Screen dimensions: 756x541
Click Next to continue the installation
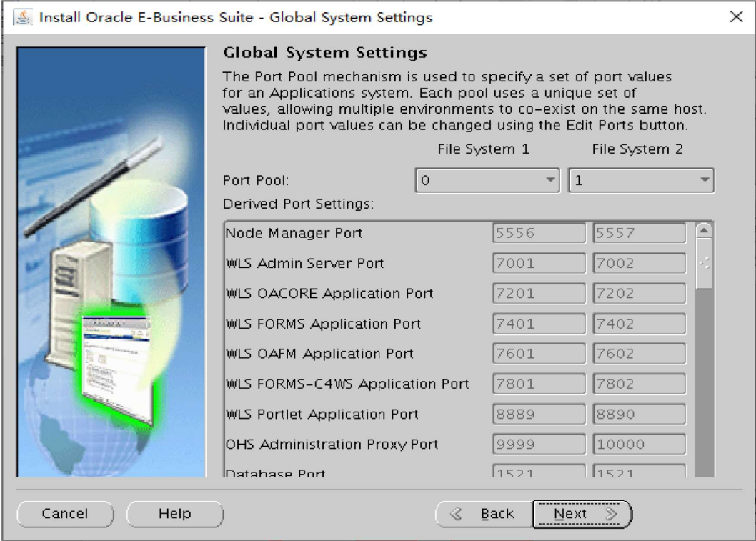point(582,514)
